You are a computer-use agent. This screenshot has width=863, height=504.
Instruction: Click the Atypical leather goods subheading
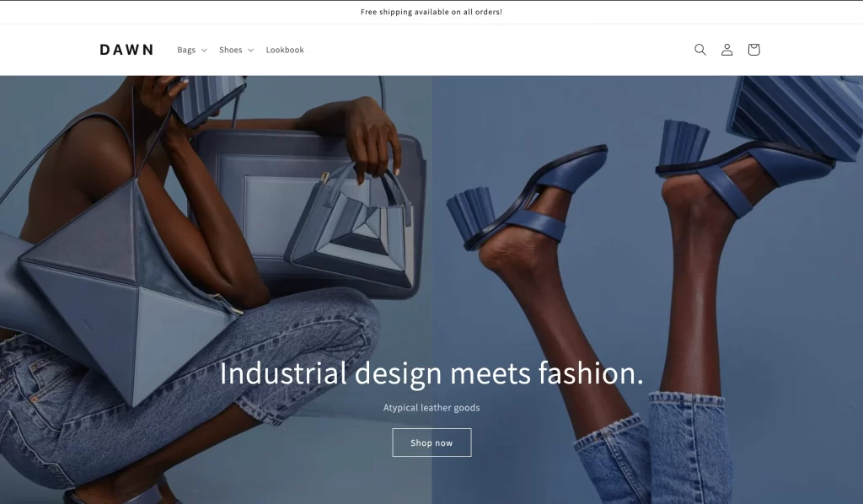click(431, 408)
